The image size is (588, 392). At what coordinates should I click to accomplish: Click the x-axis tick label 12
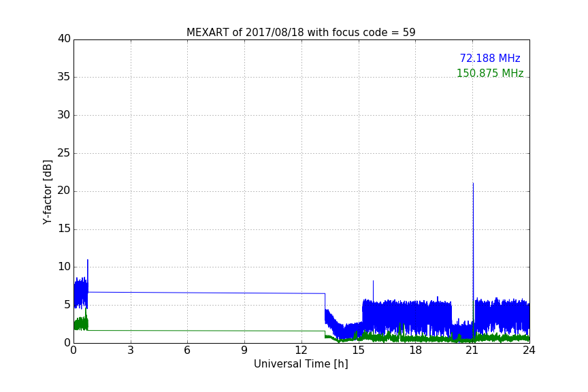click(x=301, y=350)
